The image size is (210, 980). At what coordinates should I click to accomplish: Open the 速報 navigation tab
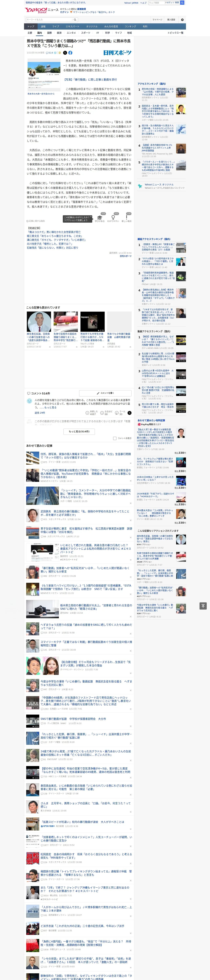pyautogui.click(x=43, y=27)
